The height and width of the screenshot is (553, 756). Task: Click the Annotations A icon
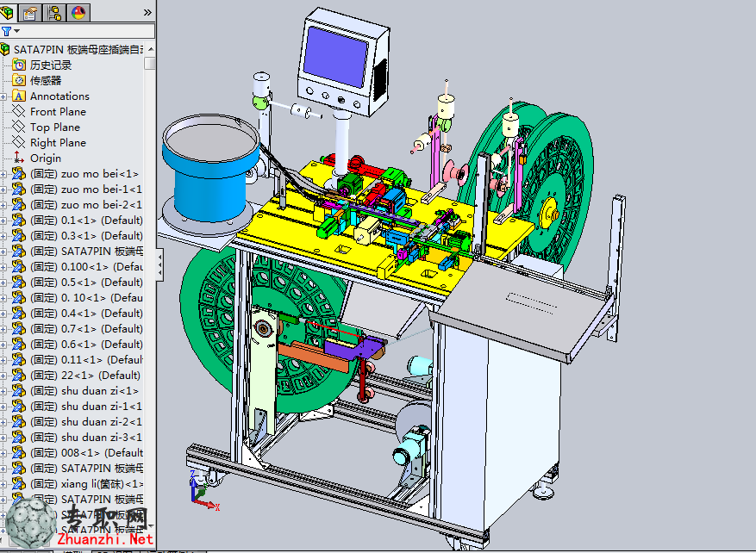[x=18, y=96]
